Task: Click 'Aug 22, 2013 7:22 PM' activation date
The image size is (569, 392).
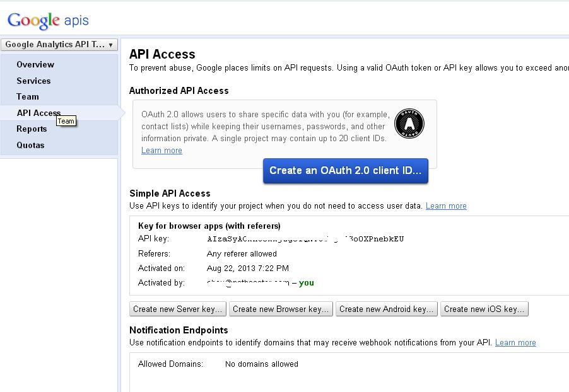Action: point(248,268)
